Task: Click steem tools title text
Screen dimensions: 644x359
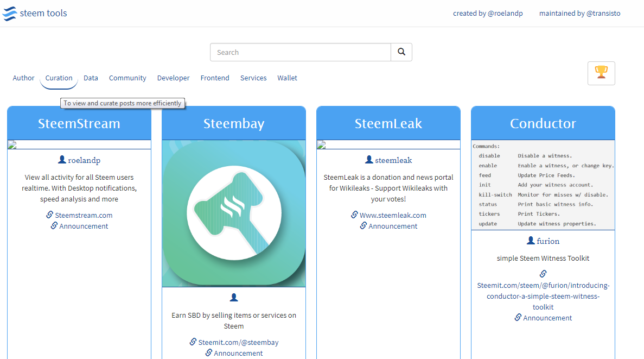Action: coord(43,13)
